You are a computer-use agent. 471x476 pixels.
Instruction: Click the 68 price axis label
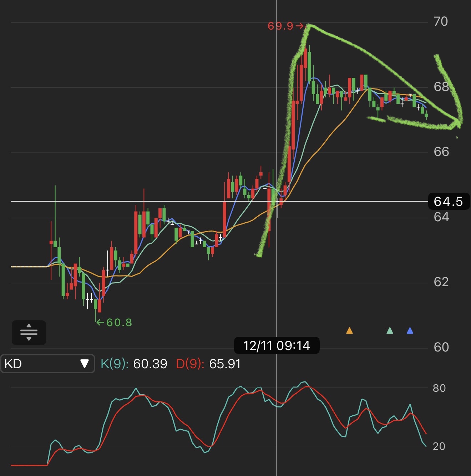[441, 87]
